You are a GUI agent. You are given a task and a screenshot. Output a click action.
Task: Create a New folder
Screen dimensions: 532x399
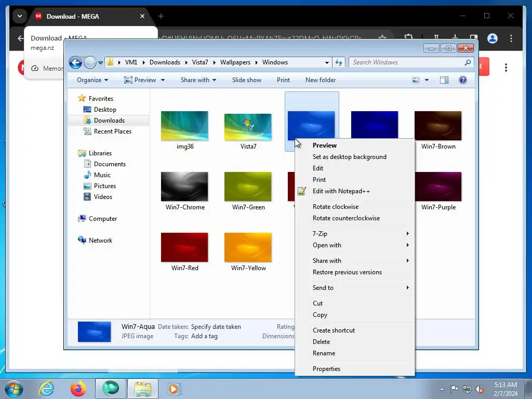click(320, 80)
